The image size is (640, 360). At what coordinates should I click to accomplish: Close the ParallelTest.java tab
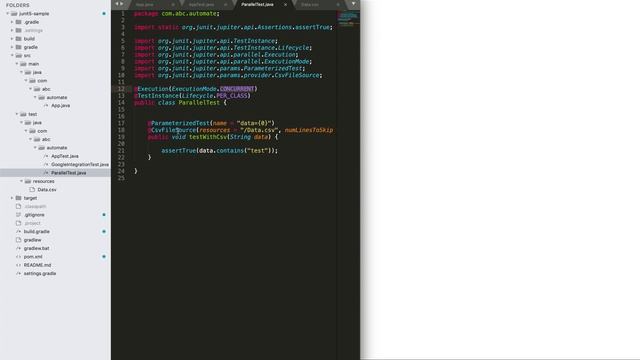point(285,4)
